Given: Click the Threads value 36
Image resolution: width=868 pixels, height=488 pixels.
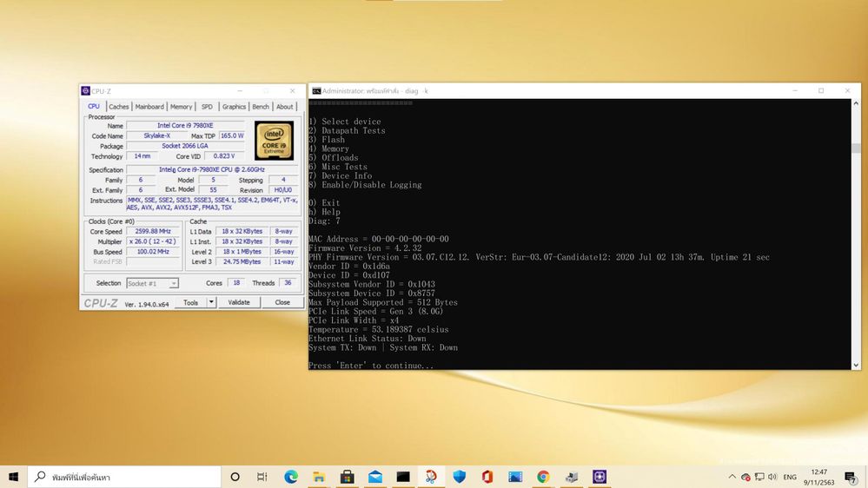Looking at the screenshot, I should (x=288, y=283).
